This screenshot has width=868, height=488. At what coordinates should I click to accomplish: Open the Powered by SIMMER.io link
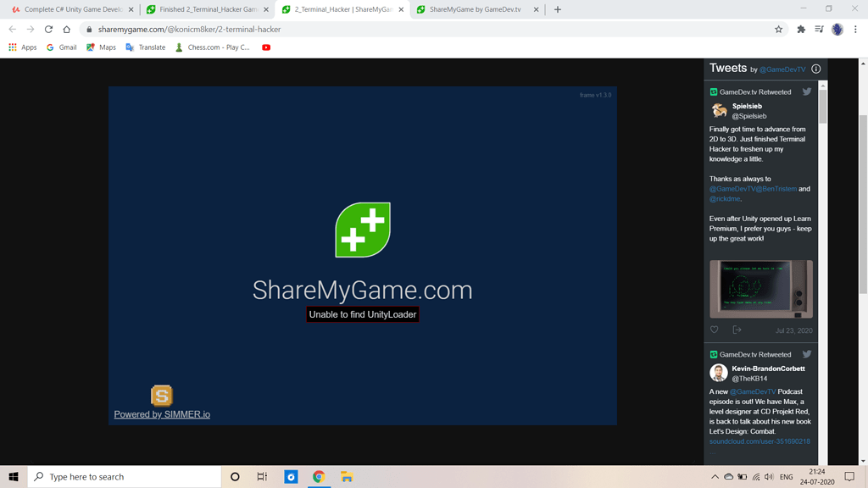coord(162,413)
